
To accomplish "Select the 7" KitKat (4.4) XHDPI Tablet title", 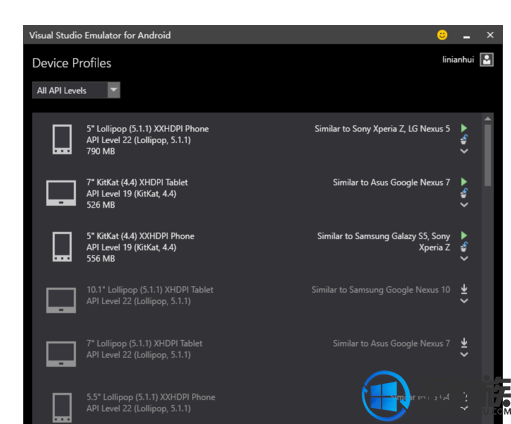I will click(137, 182).
